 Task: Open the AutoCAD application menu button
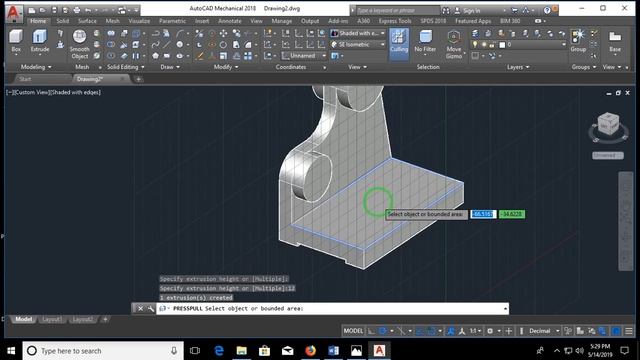click(14, 12)
